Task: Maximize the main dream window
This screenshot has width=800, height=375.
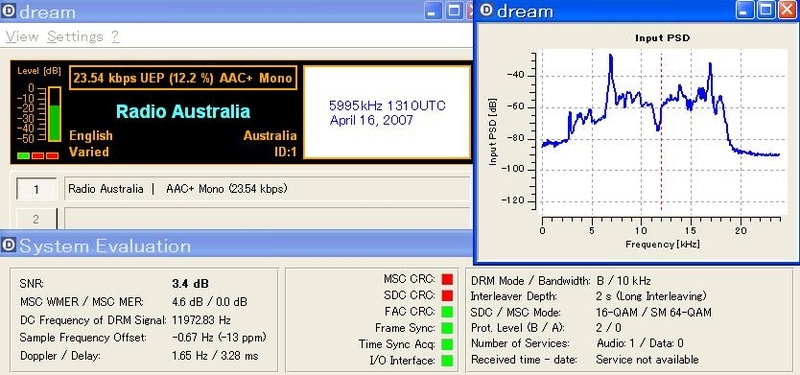Action: 454,11
